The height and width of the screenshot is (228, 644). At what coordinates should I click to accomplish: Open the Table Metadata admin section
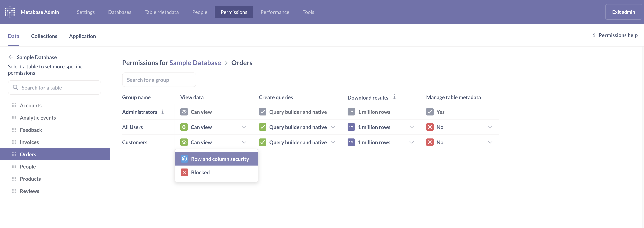161,12
